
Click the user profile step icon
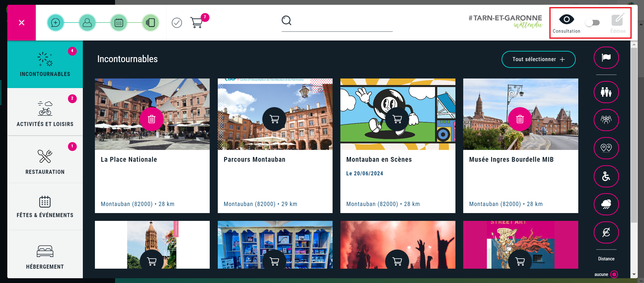pos(87,23)
